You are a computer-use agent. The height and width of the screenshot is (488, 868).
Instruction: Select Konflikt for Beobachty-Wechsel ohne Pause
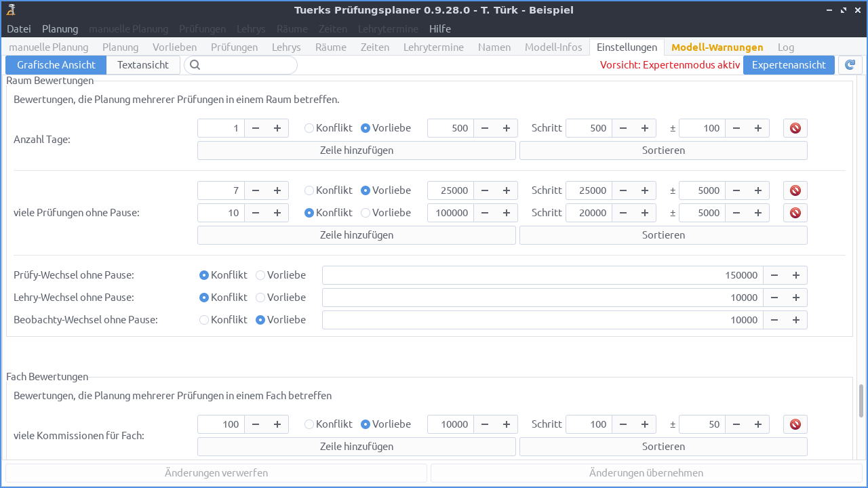click(x=203, y=319)
